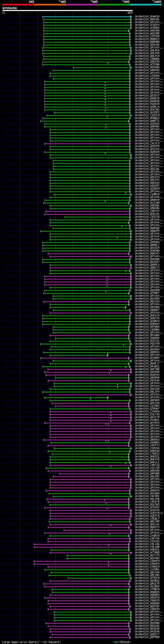Viewport: 164px width, 644px height.
Task: Open hit UniRef100_P52709
Action: [x=147, y=344]
